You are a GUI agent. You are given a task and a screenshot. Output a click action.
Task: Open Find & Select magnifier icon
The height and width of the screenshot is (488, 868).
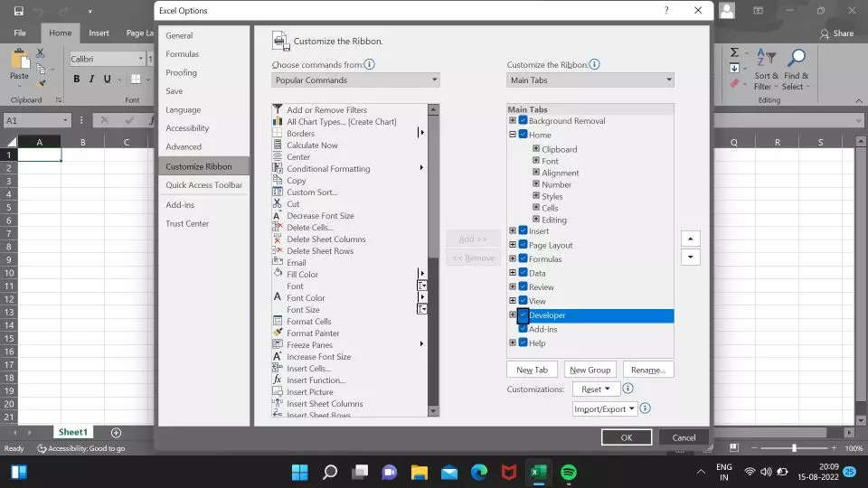coord(796,70)
